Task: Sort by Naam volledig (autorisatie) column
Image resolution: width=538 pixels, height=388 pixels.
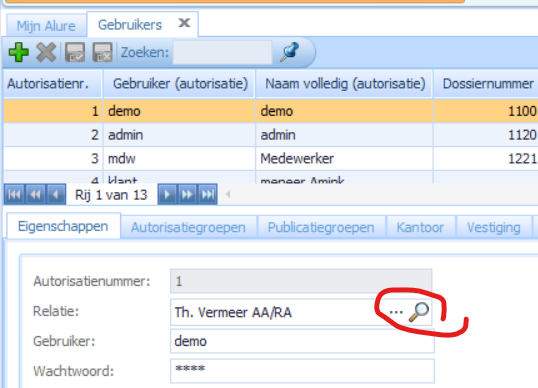Action: tap(344, 83)
